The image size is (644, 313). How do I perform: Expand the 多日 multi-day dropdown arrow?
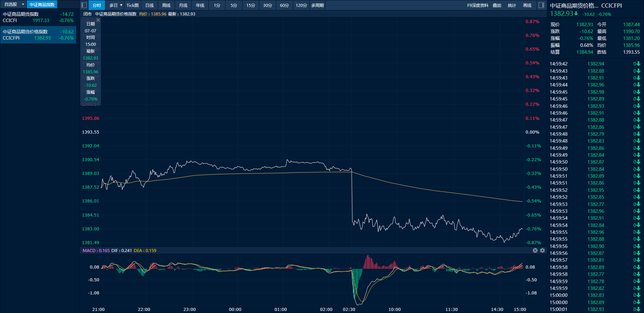click(121, 5)
